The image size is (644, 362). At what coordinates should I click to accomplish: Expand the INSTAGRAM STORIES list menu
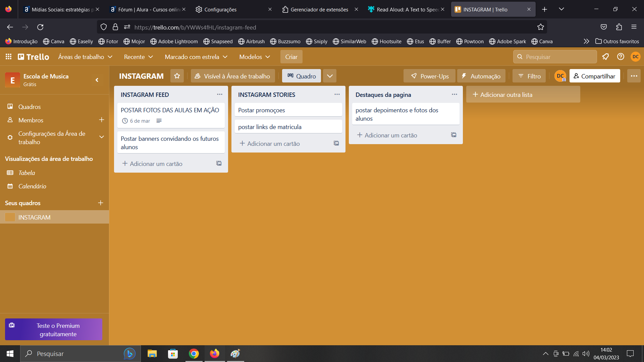point(337,94)
